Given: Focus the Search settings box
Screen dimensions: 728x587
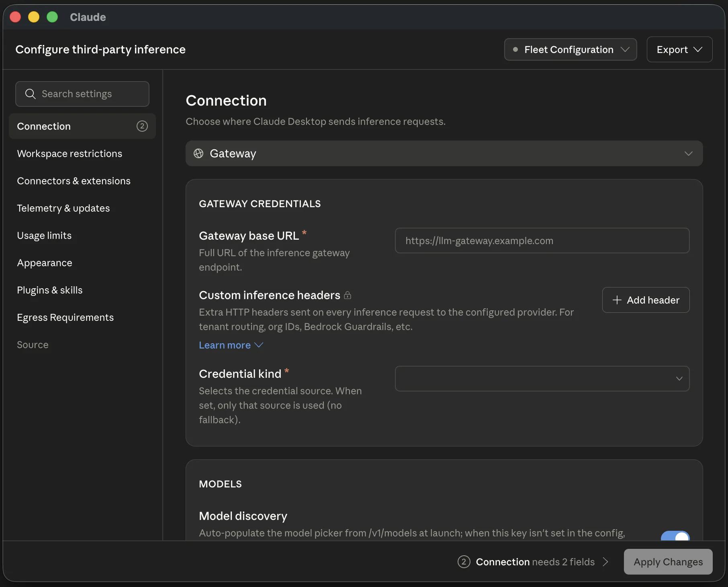Looking at the screenshot, I should [82, 94].
